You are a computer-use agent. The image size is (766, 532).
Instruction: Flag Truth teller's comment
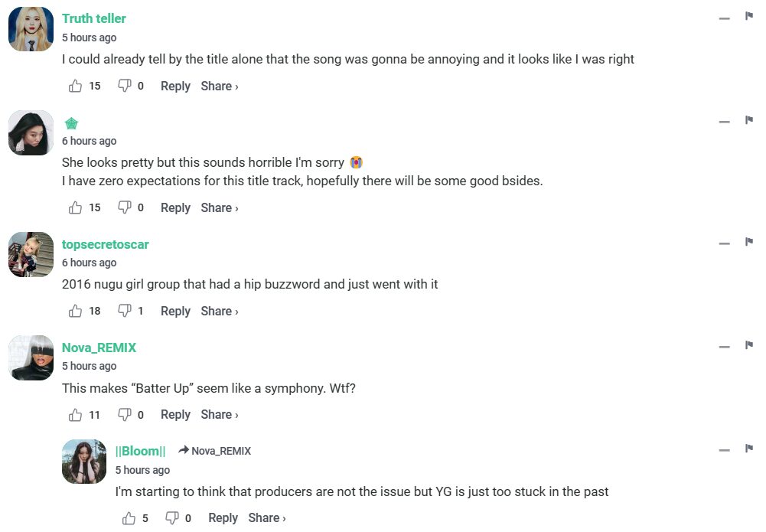click(x=749, y=17)
